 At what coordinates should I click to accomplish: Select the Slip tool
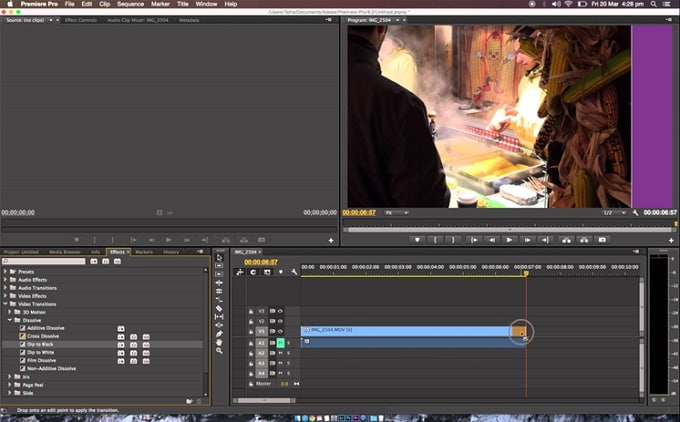click(x=219, y=317)
